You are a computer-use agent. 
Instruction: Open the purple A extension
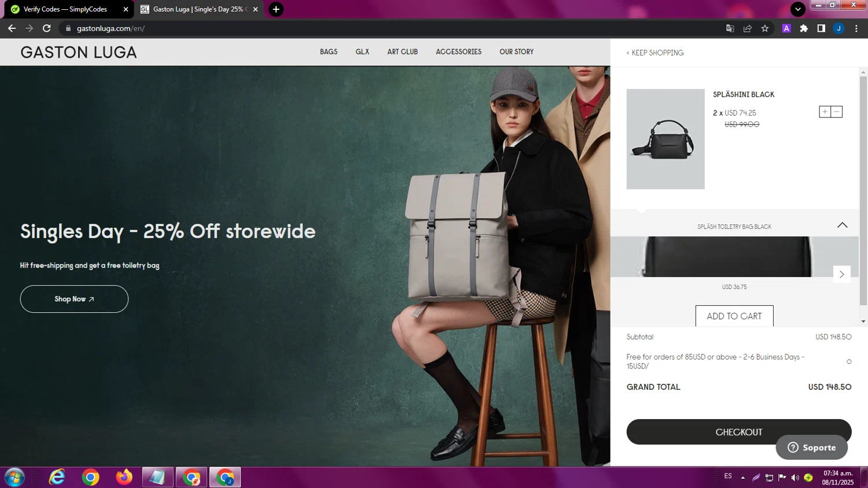point(786,28)
